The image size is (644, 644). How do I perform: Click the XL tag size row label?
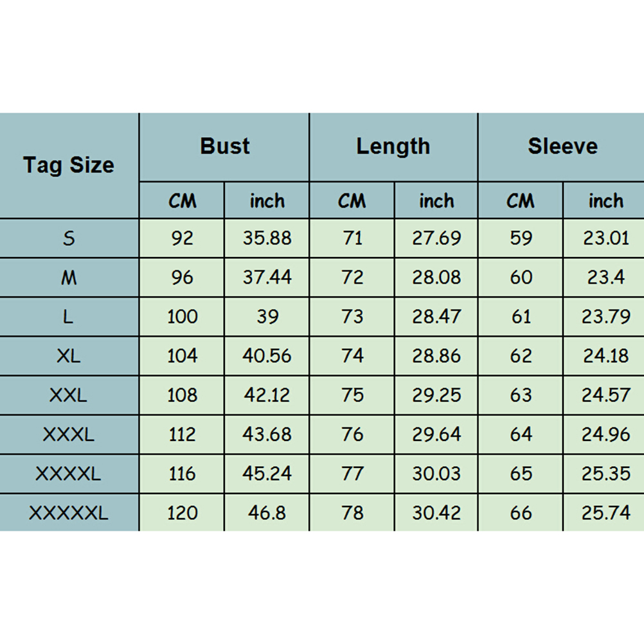click(x=69, y=356)
